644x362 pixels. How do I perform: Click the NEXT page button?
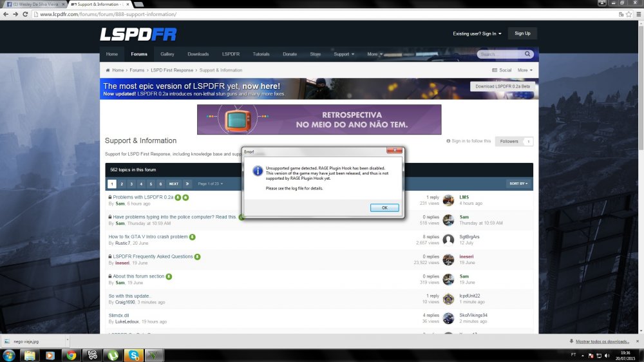pos(174,184)
